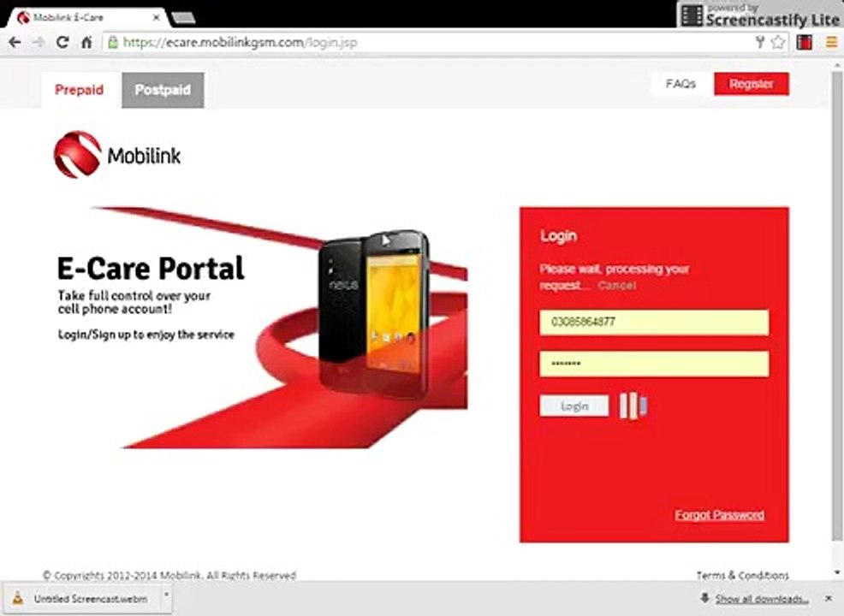Open Terms & Conditions link
The image size is (844, 616).
[x=742, y=575]
